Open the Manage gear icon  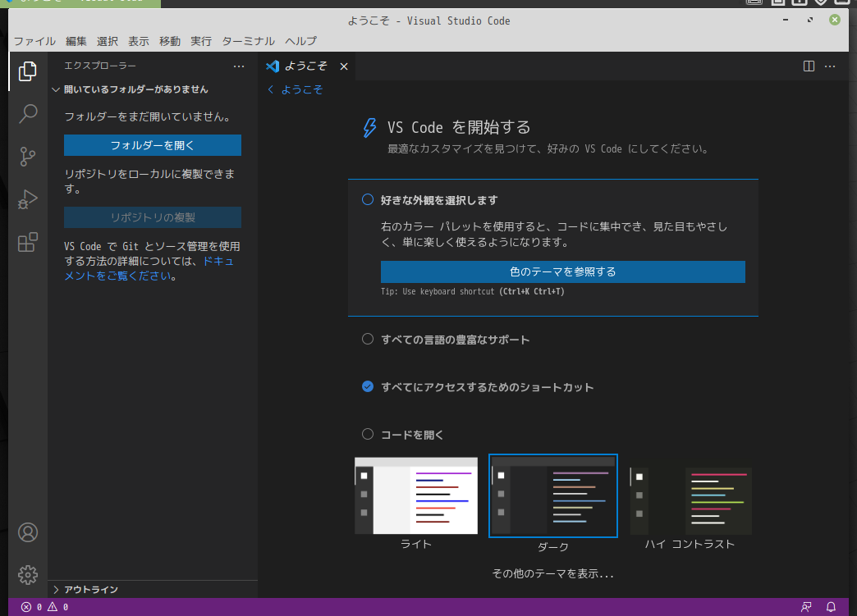point(28,574)
